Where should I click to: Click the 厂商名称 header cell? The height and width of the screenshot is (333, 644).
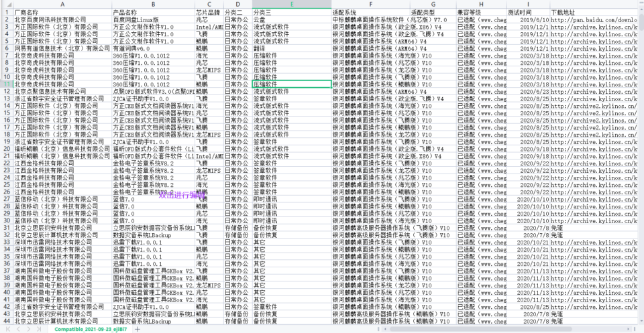[x=62, y=13]
